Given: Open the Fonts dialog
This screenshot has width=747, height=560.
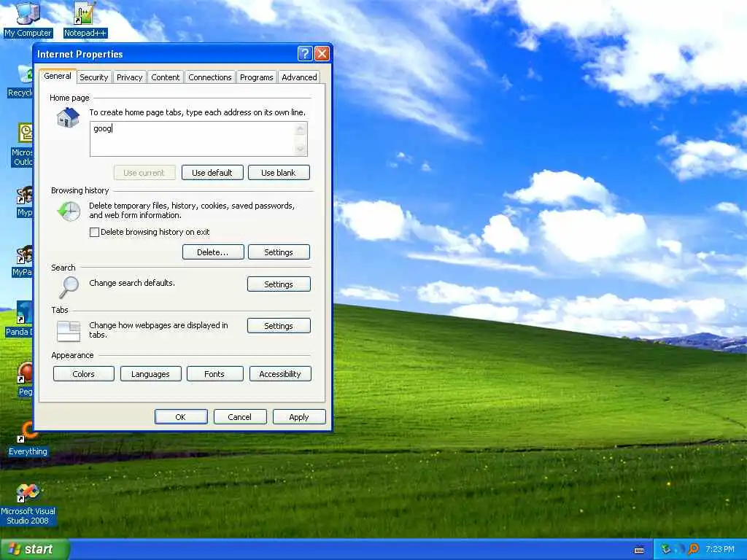Looking at the screenshot, I should pyautogui.click(x=214, y=374).
